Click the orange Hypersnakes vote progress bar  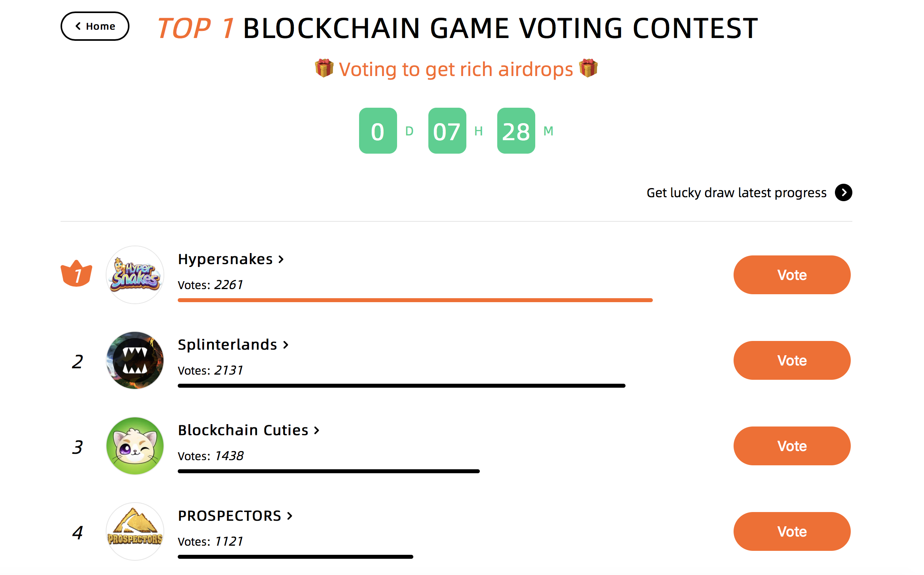point(415,300)
